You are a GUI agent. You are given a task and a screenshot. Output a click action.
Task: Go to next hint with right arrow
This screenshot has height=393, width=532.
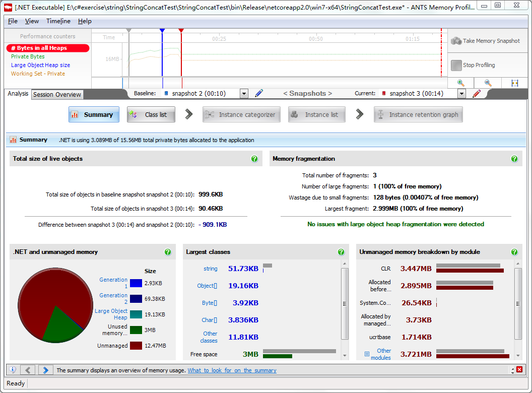(45, 370)
